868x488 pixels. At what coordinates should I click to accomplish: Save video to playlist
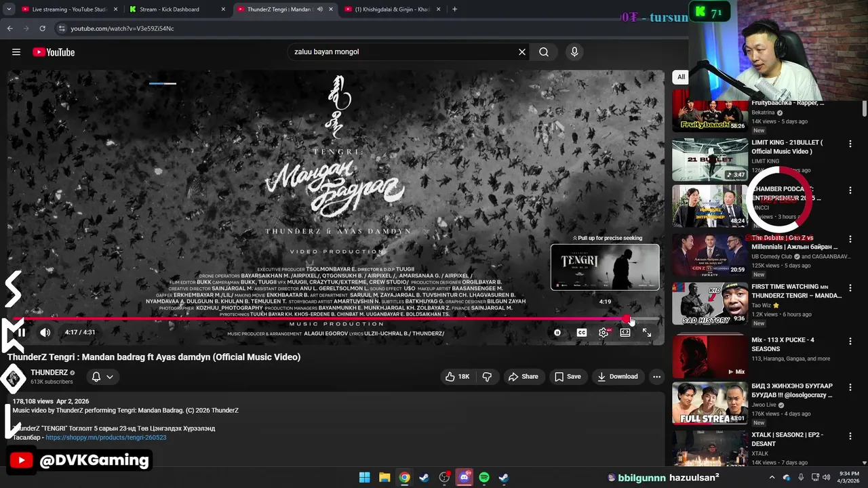[x=568, y=377]
